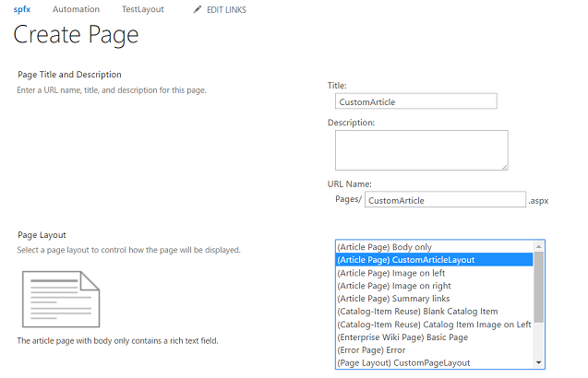Click the article page layout preview thumbnail
Screen dimensions: 588x378
click(61, 299)
